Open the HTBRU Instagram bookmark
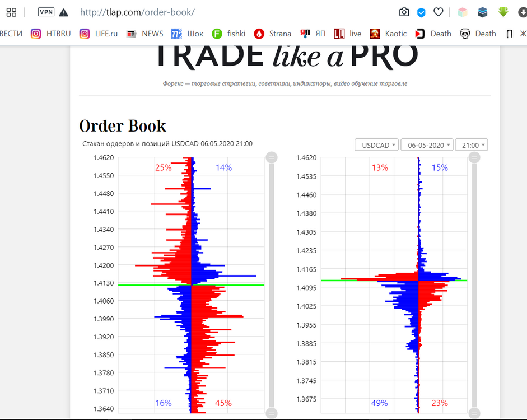The height and width of the screenshot is (420, 527). pos(51,34)
